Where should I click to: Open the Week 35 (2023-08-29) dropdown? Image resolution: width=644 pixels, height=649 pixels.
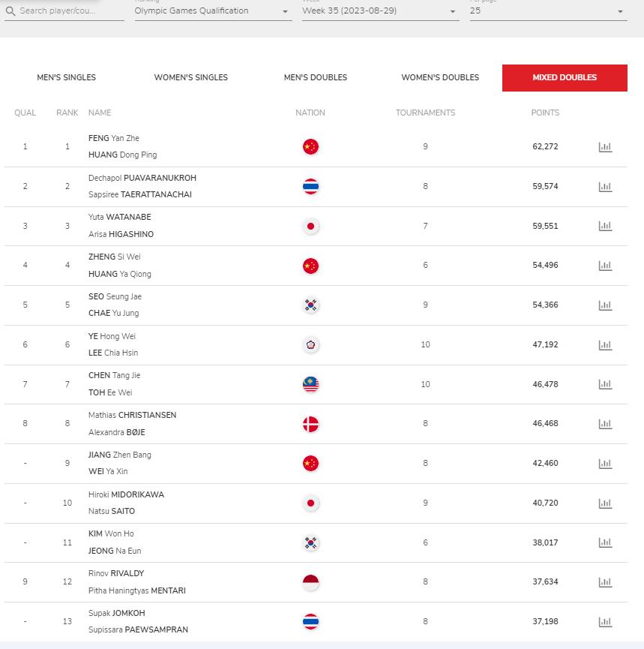(x=381, y=11)
